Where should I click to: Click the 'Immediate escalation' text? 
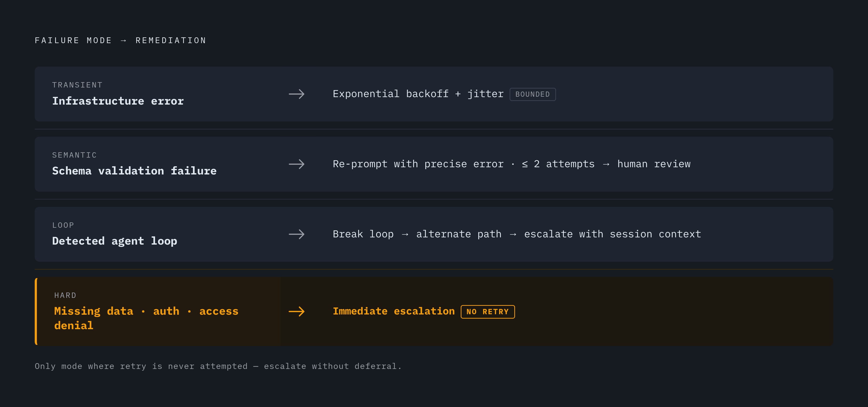click(393, 311)
